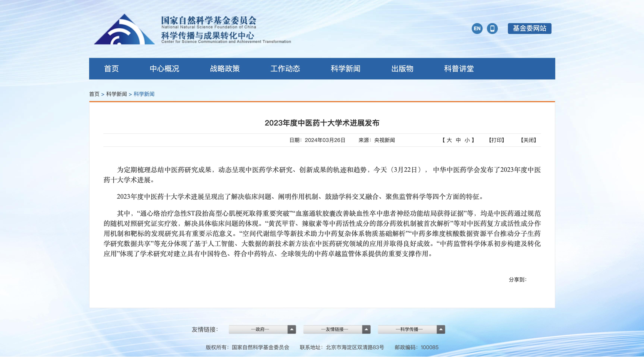Click the 分享到 label
This screenshot has height=357, width=644.
[x=518, y=280]
